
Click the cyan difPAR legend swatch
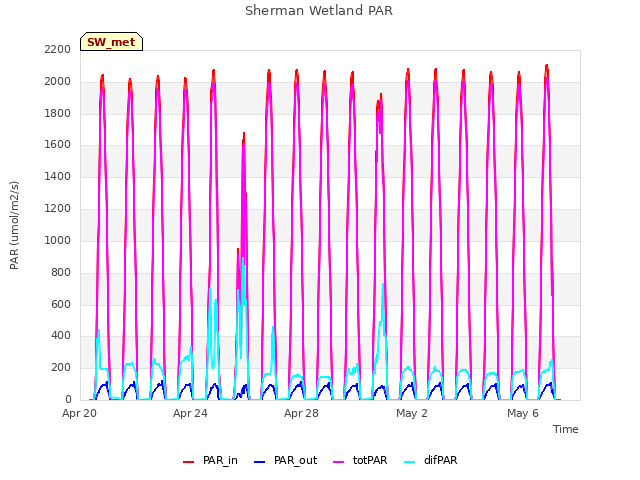click(409, 462)
